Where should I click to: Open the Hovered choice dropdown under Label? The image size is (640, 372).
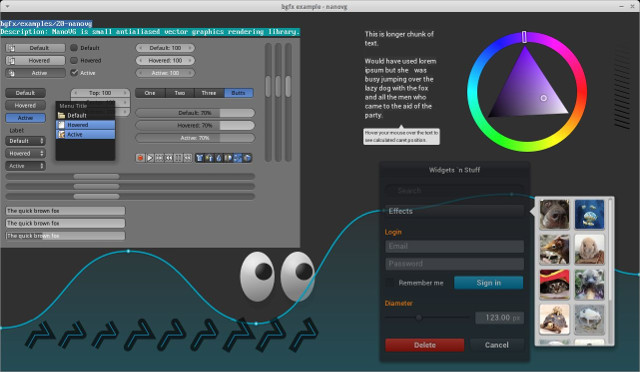[x=25, y=154]
